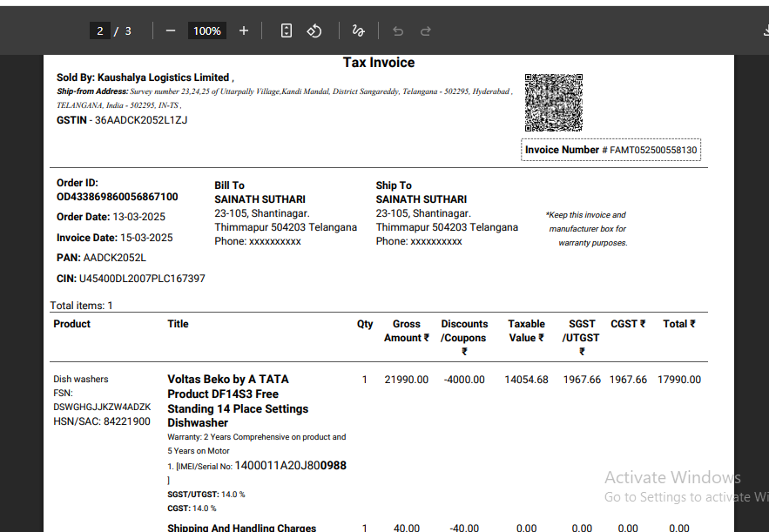The image size is (769, 532).
Task: Click discount value -4000.00
Action: coord(464,380)
